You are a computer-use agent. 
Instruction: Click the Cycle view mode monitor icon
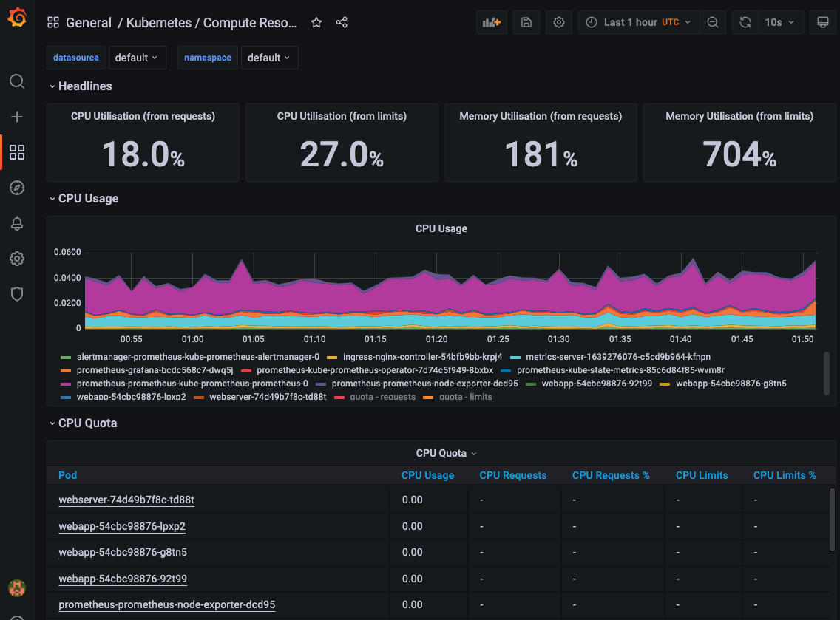(x=822, y=22)
